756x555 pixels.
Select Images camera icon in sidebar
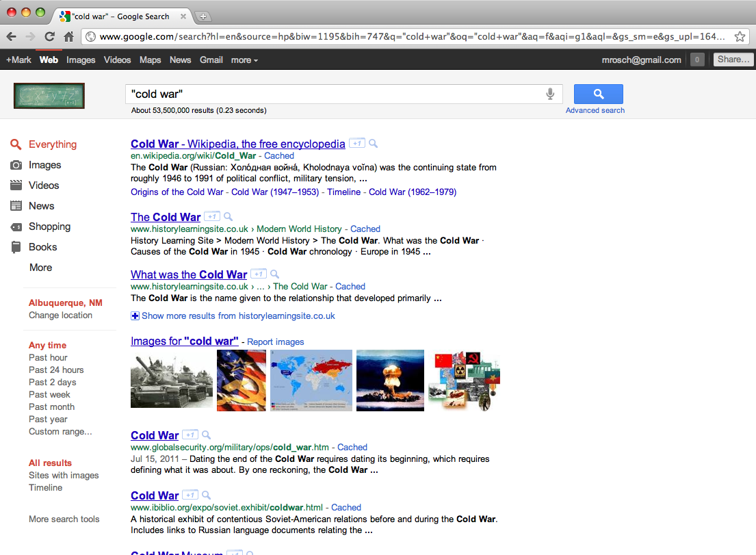coord(16,165)
